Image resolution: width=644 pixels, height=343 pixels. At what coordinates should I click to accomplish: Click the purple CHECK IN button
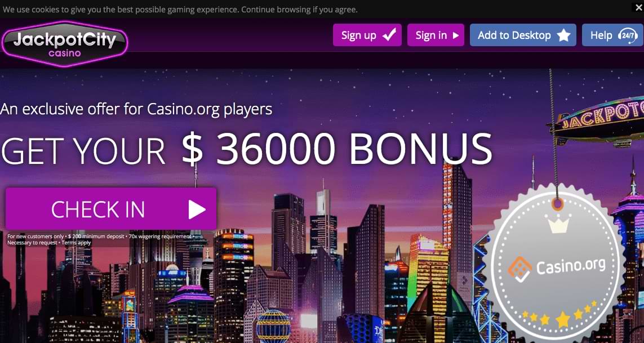[111, 209]
